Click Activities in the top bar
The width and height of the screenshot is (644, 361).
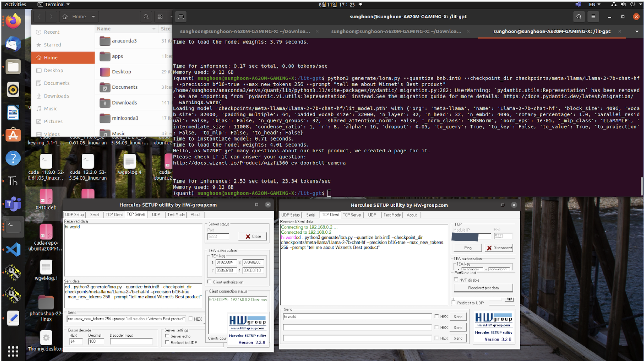pyautogui.click(x=16, y=4)
